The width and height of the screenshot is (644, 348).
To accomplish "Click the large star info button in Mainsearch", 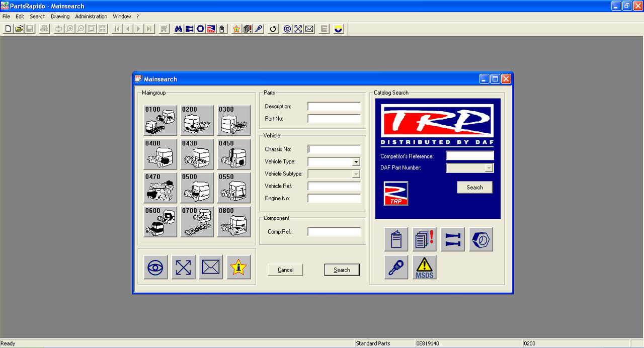I will pyautogui.click(x=238, y=268).
